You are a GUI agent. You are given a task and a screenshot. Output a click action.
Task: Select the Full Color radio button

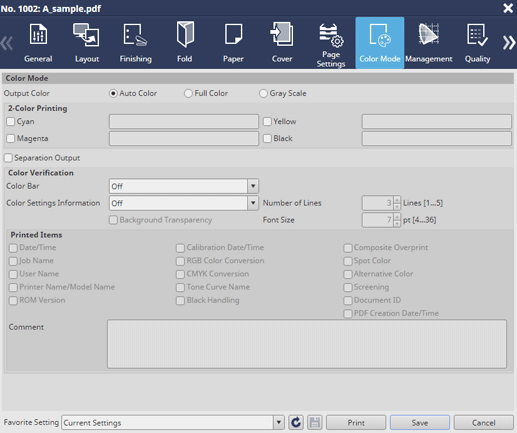(188, 93)
